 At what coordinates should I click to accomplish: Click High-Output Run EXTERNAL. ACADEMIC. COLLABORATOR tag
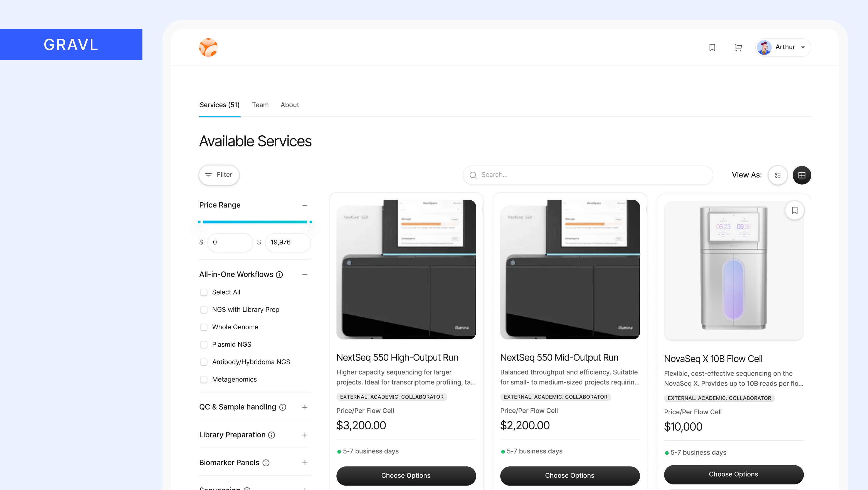[391, 397]
